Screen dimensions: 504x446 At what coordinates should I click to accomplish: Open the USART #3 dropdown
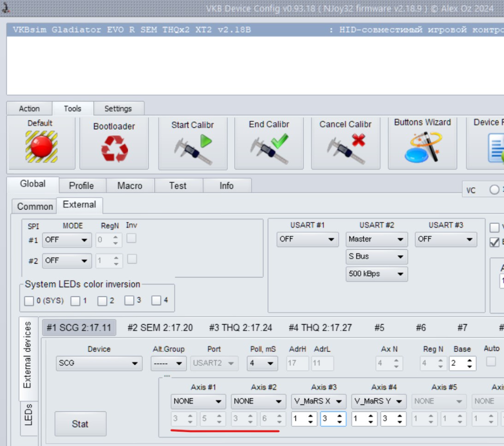tap(446, 239)
